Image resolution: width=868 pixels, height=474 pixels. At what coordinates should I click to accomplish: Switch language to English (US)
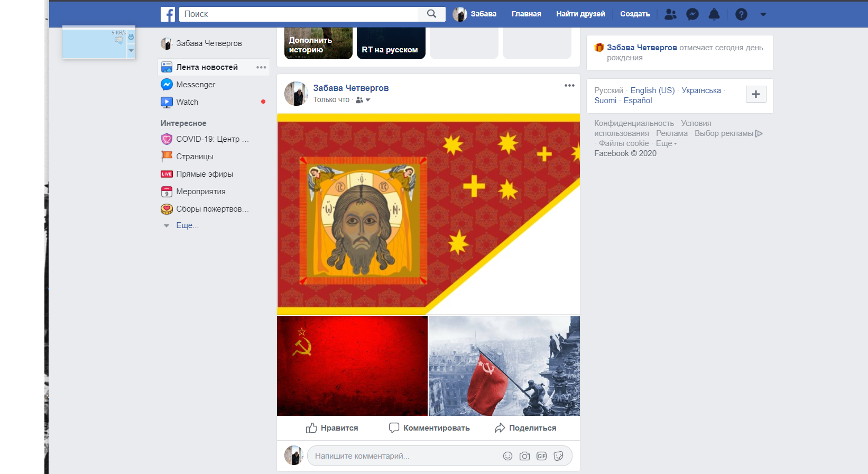[x=652, y=90]
